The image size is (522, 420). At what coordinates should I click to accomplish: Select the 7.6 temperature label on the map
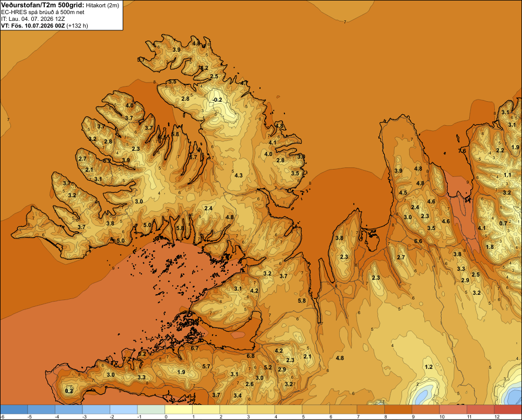tap(462, 151)
